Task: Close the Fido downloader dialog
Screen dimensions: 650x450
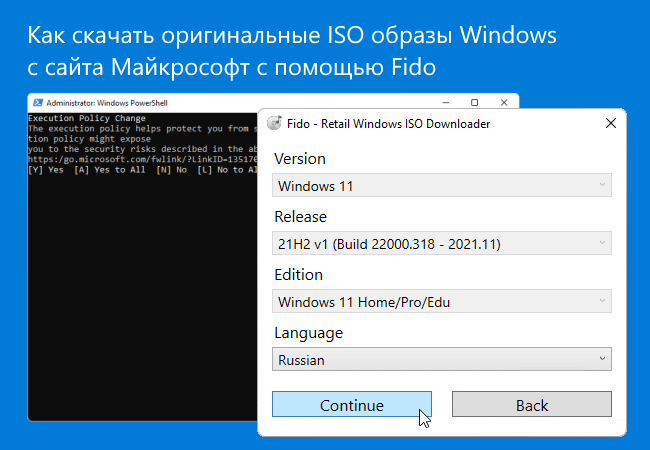Action: pyautogui.click(x=611, y=123)
